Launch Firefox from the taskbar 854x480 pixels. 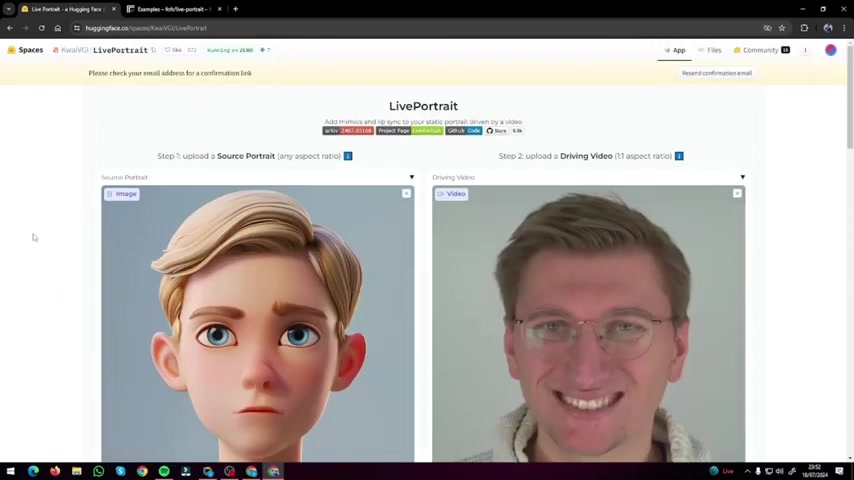(x=55, y=471)
